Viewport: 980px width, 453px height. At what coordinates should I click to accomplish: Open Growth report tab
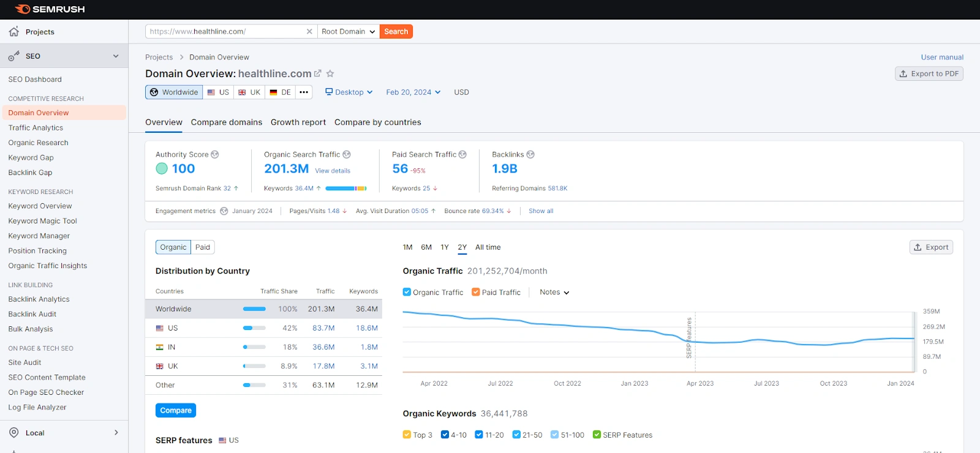click(x=298, y=122)
